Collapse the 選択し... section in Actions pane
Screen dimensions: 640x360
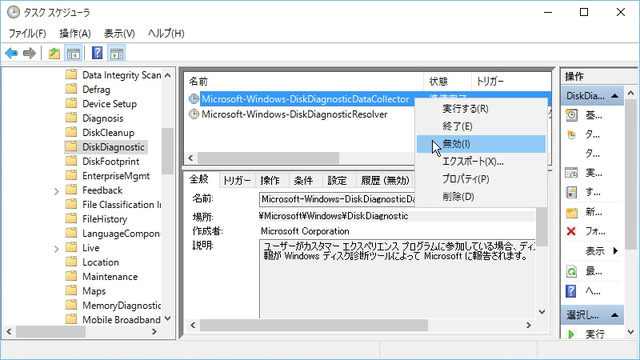[615, 316]
